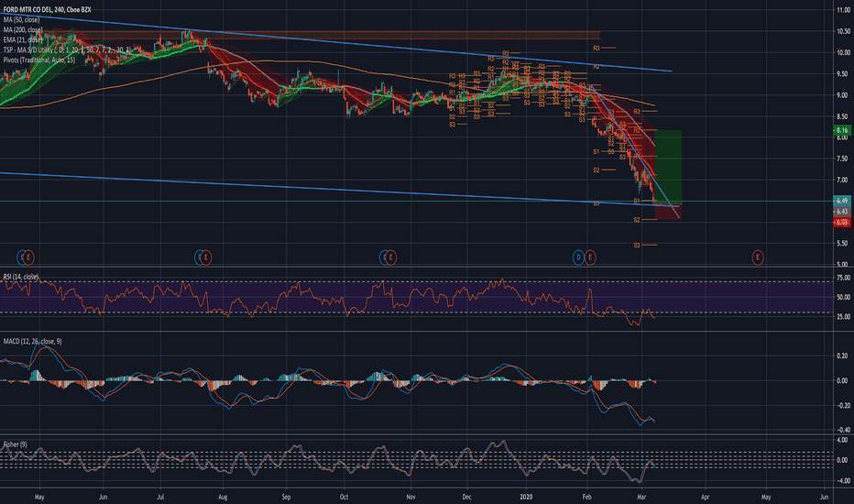Click the 10.00 level on the price axis
The height and width of the screenshot is (504, 854).
point(843,53)
